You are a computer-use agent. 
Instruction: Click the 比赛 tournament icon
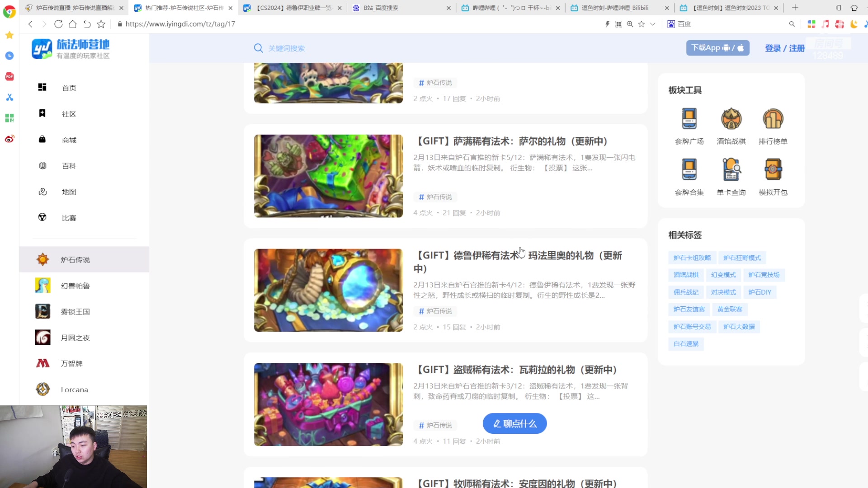pyautogui.click(x=42, y=217)
